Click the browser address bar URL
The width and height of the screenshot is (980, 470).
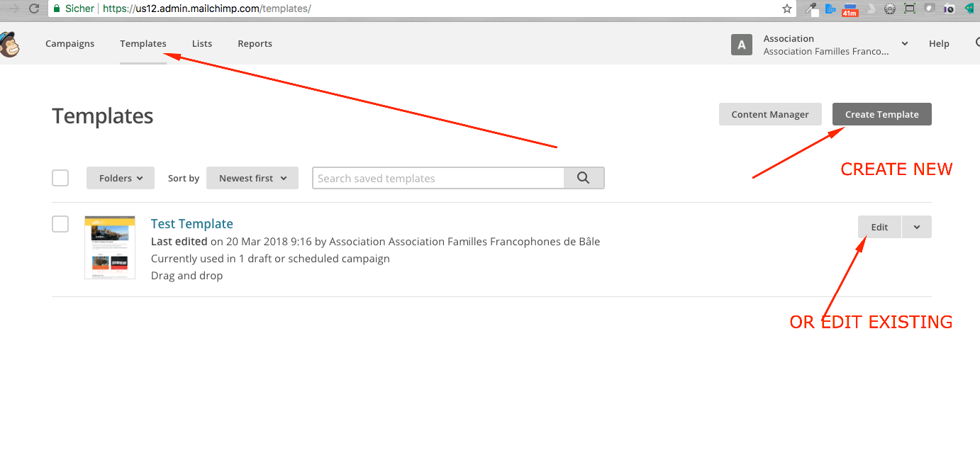(206, 9)
